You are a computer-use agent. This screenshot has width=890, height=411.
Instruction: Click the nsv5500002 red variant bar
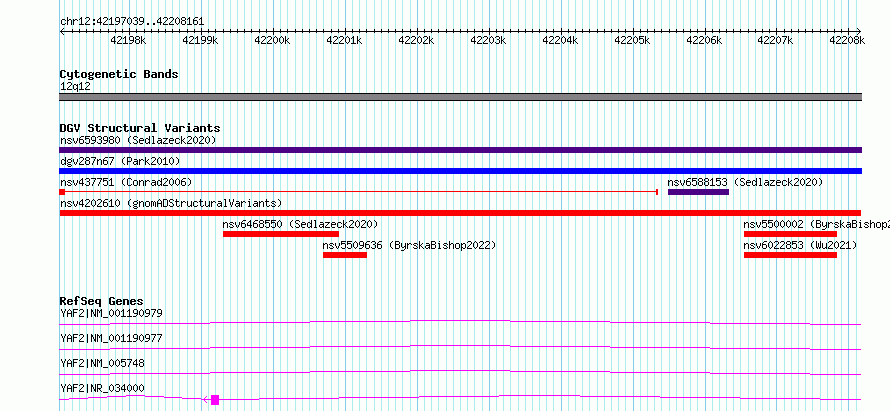(790, 234)
